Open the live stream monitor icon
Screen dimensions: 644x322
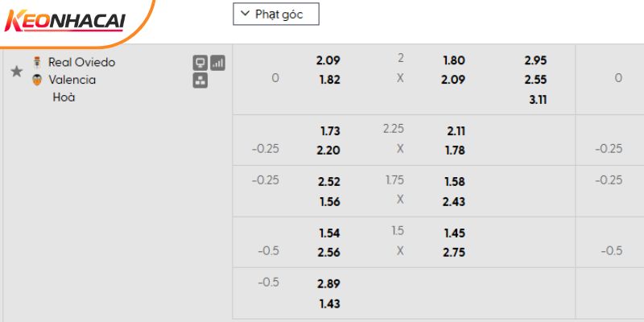[x=200, y=62]
